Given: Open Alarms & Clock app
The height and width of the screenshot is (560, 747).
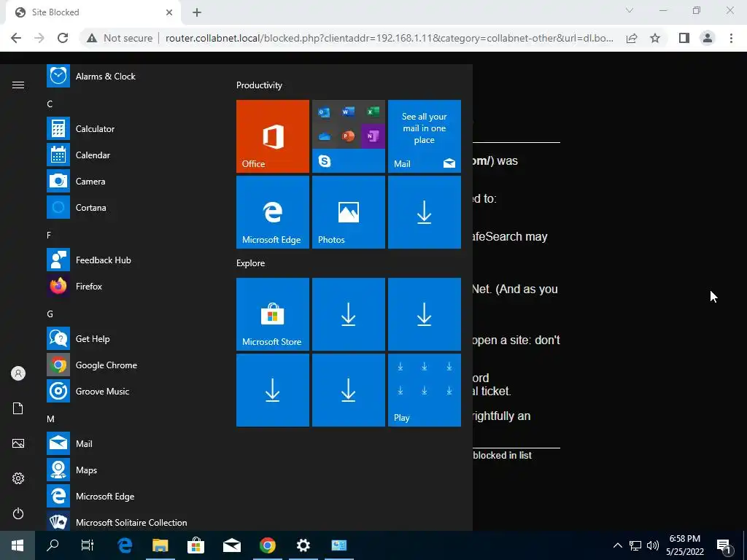Looking at the screenshot, I should (x=128, y=76).
